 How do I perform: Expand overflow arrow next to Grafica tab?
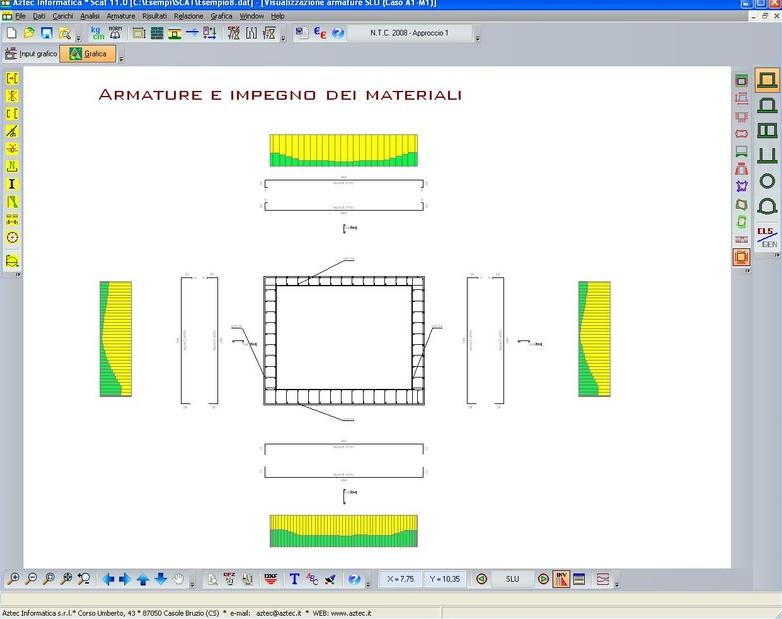(121, 58)
